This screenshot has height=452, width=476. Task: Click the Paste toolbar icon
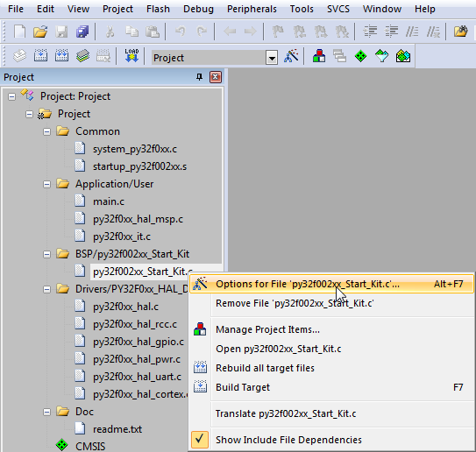pos(153,32)
